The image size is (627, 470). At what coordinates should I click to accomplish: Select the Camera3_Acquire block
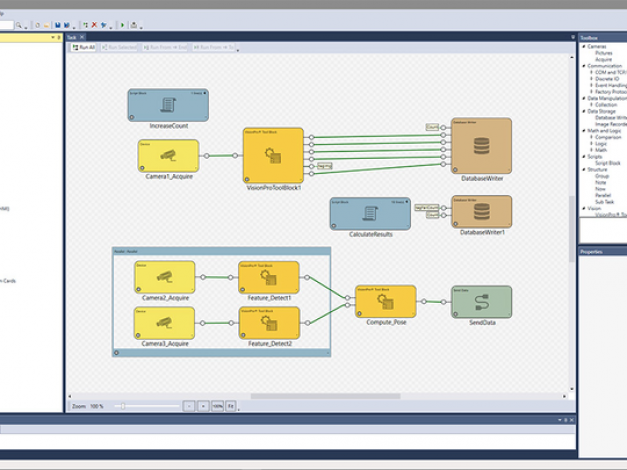pyautogui.click(x=164, y=323)
